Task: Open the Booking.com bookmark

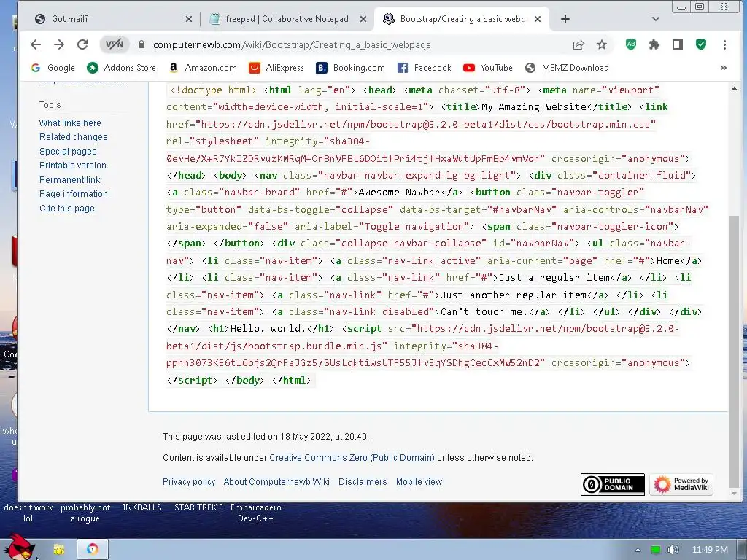Action: coord(351,68)
